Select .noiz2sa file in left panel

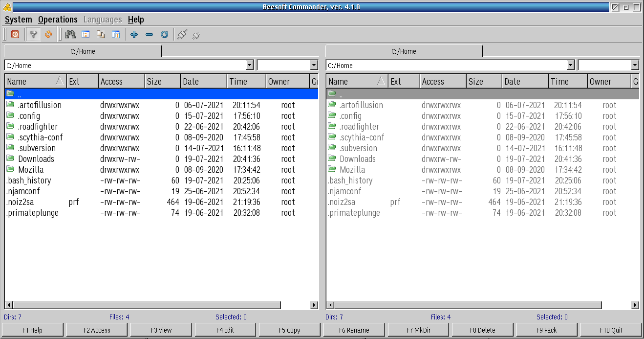[161, 202]
